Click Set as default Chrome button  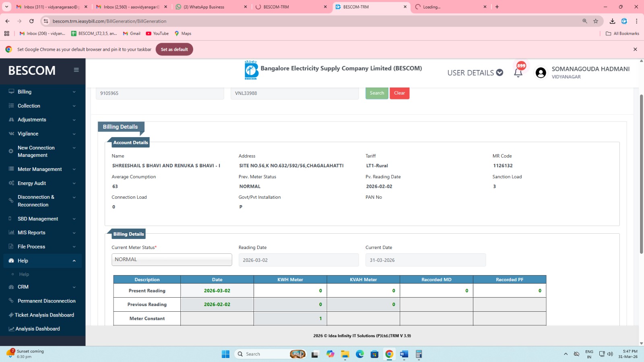click(x=174, y=49)
